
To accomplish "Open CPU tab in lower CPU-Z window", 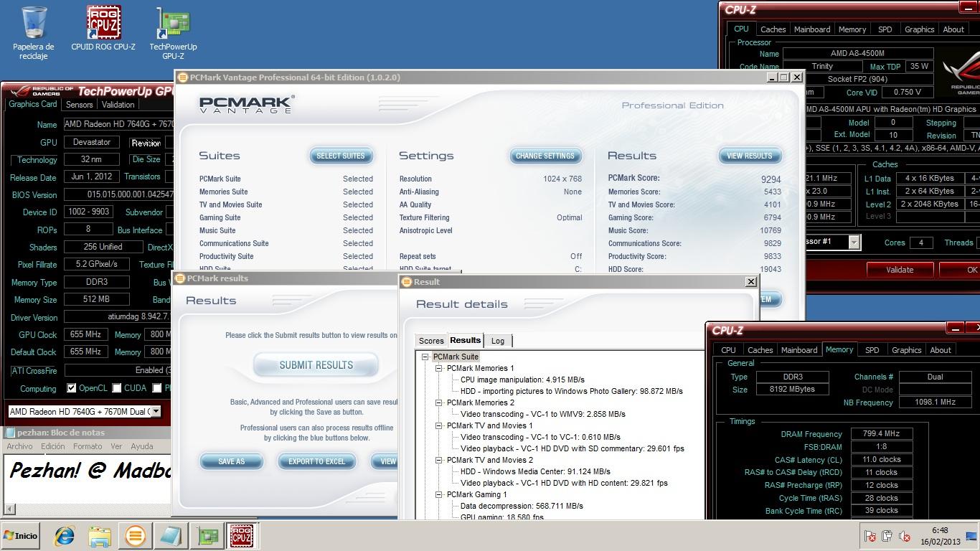I will (728, 350).
